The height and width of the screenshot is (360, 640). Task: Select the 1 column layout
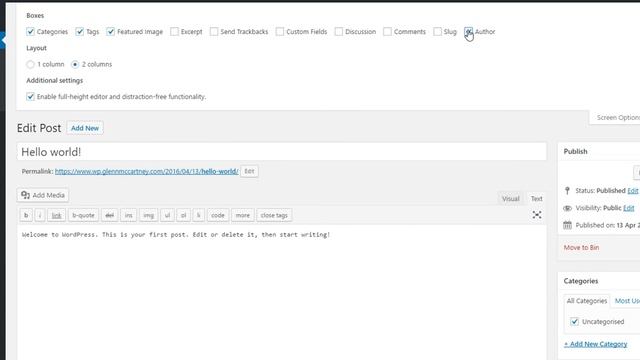[x=30, y=64]
